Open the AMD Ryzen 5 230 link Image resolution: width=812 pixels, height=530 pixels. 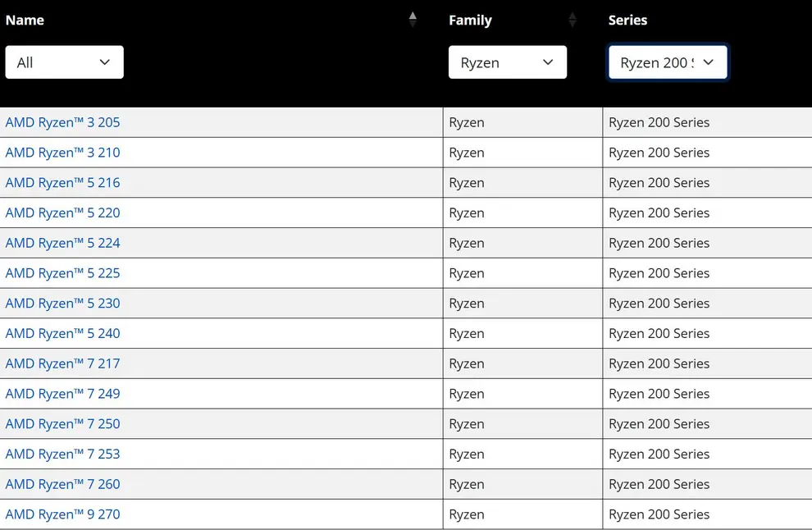[62, 303]
